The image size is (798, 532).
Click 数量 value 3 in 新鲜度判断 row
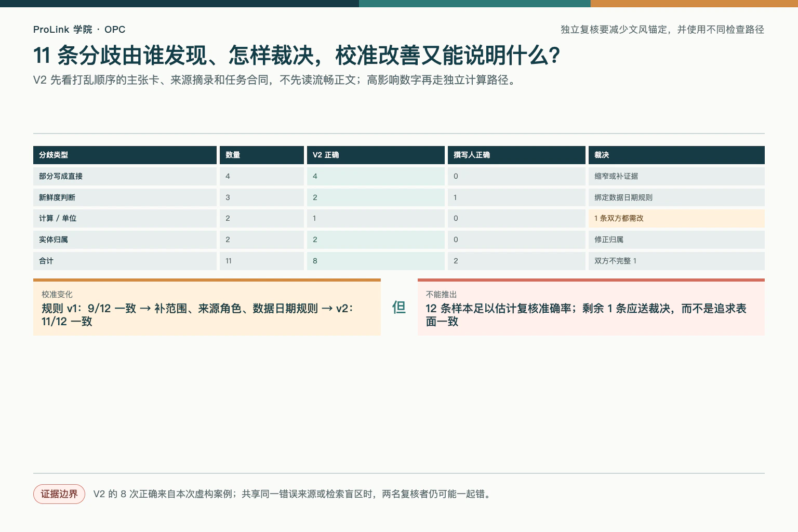pyautogui.click(x=262, y=197)
